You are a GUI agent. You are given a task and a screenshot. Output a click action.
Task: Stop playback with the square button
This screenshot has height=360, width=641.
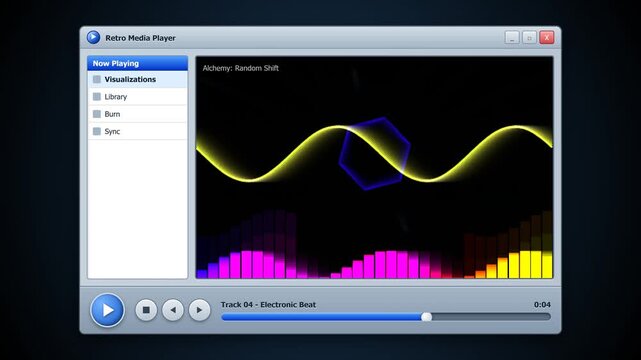146,310
